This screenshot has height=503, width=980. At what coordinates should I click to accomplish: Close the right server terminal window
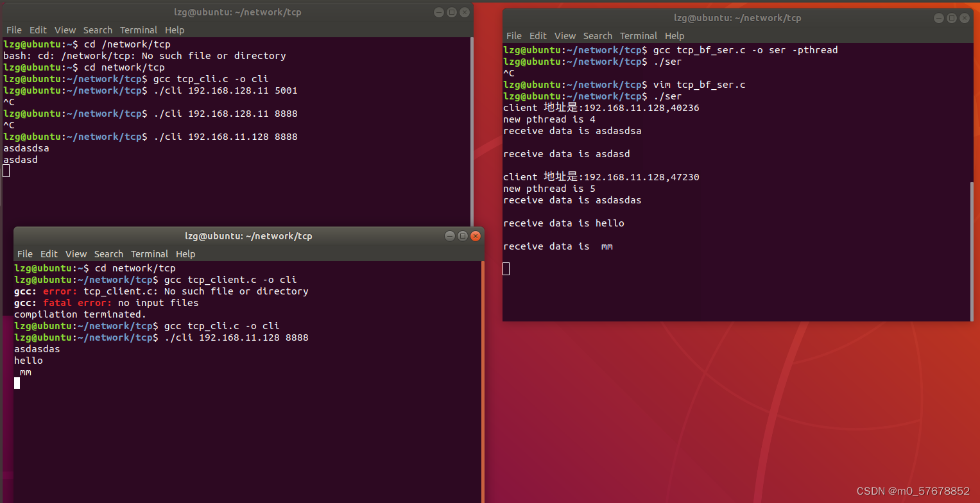(x=965, y=18)
